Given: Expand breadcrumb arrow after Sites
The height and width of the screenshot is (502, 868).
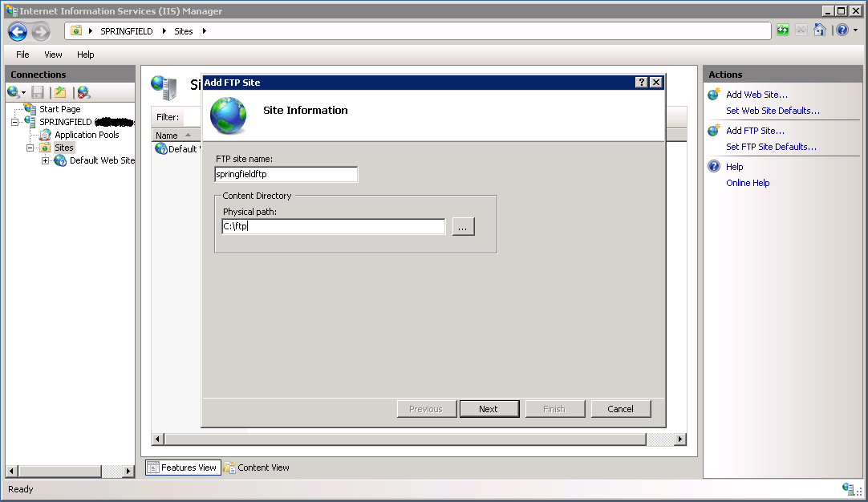Looking at the screenshot, I should pos(205,31).
